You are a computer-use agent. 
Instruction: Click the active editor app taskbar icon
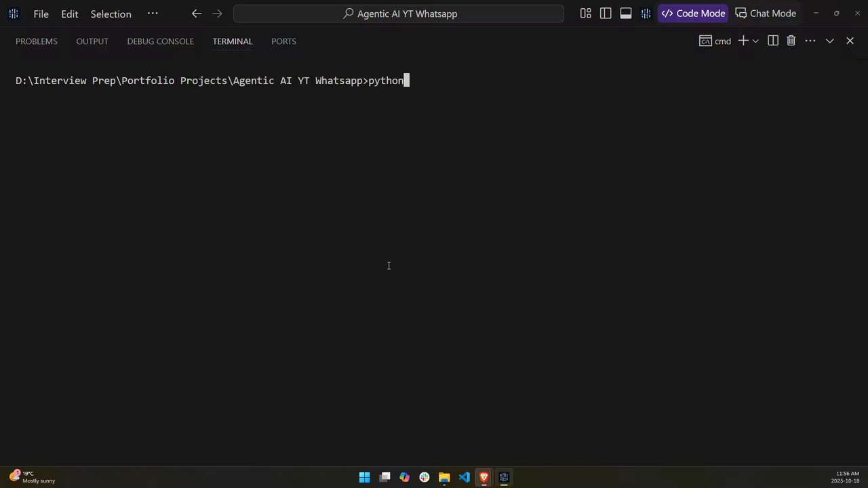pos(504,477)
